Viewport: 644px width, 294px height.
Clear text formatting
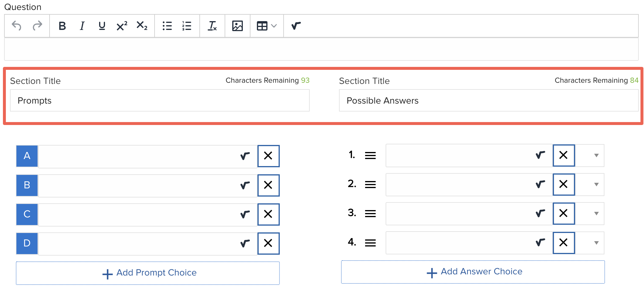pyautogui.click(x=212, y=26)
